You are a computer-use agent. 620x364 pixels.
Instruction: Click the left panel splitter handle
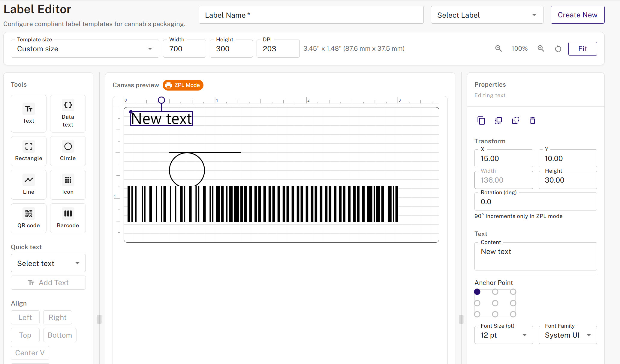(x=99, y=319)
